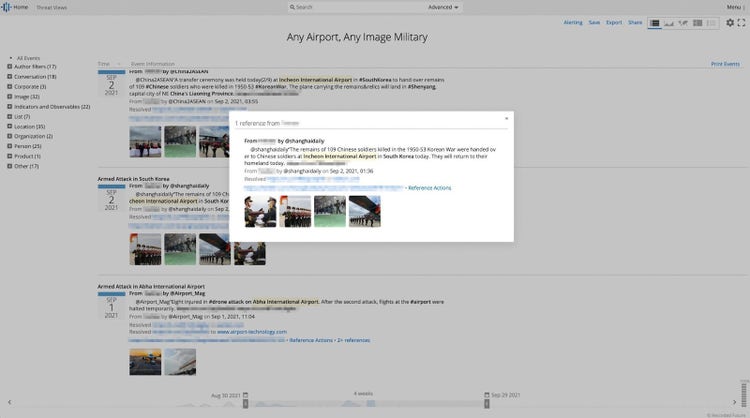
Task: Click the vertical zoom scale at bottom right
Action: click(744, 394)
